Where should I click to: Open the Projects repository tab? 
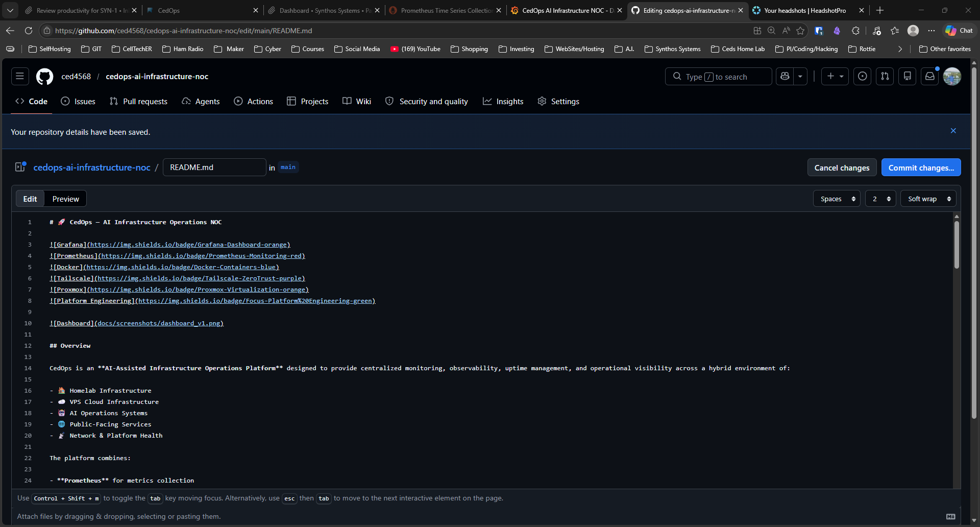[x=308, y=101]
